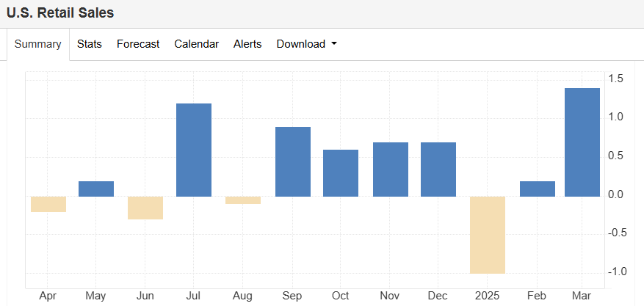644x306 pixels.
Task: Click the large negative 2025 bar
Action: (x=488, y=235)
